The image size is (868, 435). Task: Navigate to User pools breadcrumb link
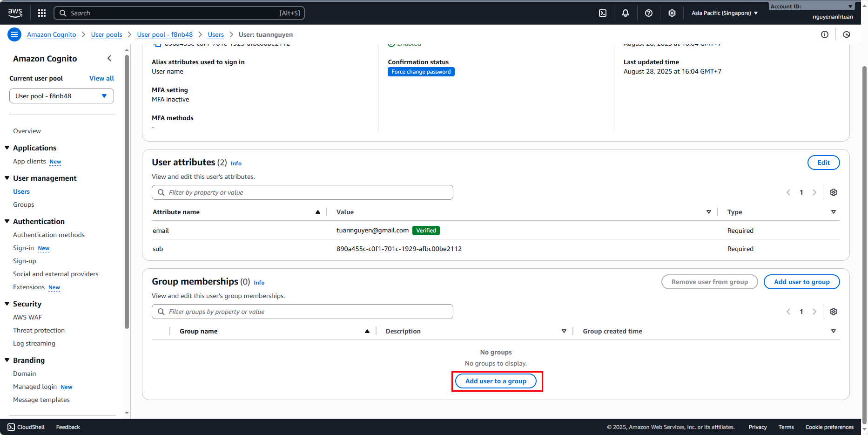(107, 34)
